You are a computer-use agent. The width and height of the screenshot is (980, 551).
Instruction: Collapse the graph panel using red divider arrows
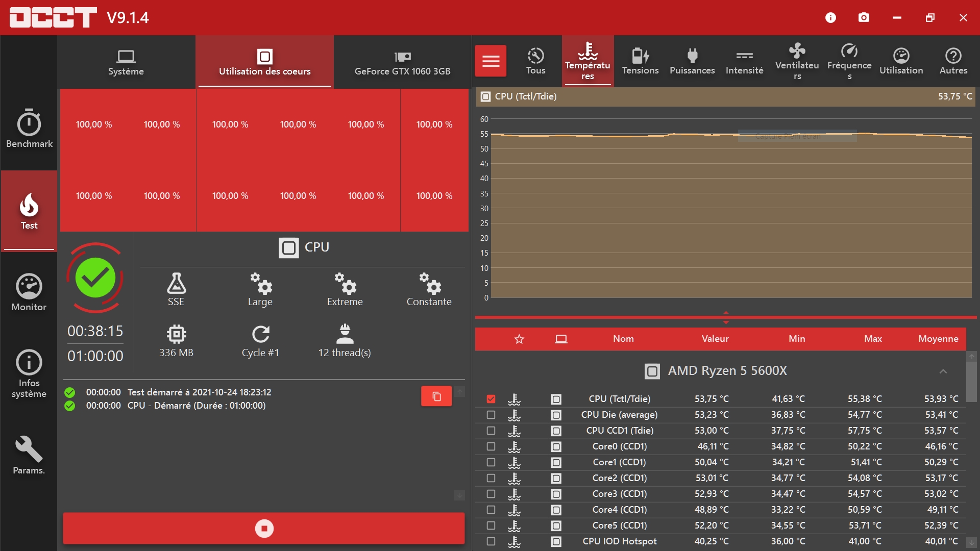click(x=726, y=317)
